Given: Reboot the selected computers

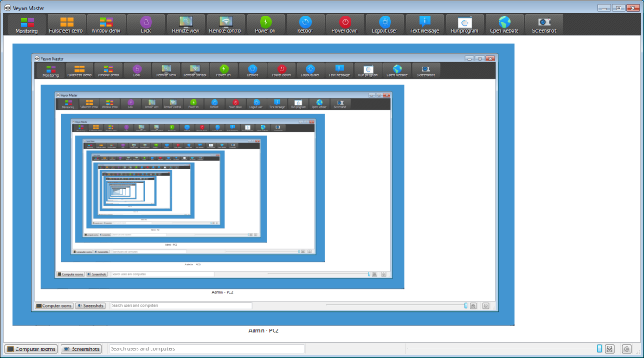Looking at the screenshot, I should 306,24.
